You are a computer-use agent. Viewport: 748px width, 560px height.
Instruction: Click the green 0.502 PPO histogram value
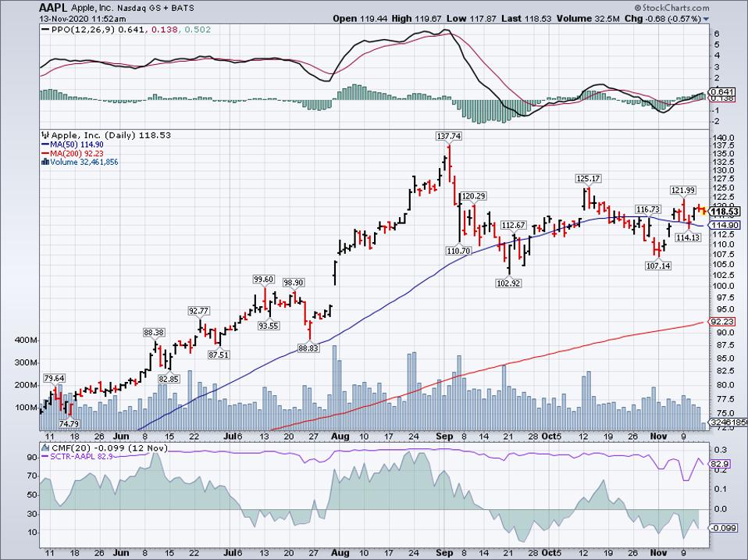198,30
